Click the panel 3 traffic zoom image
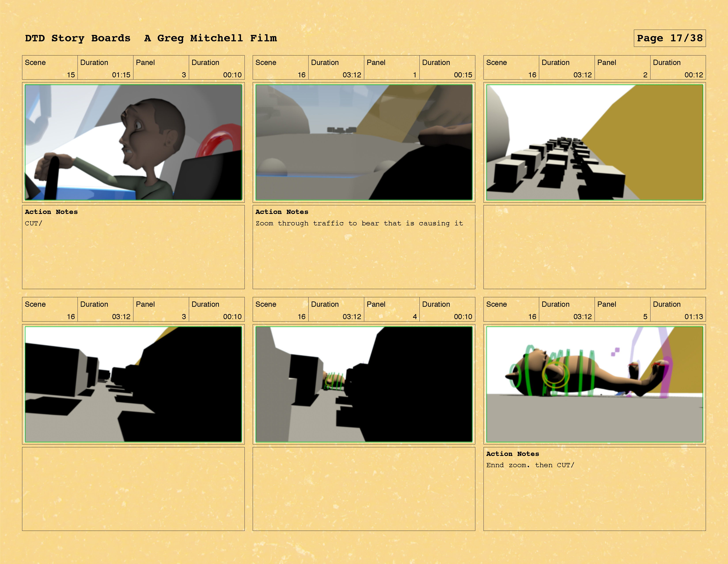The width and height of the screenshot is (728, 564). click(x=133, y=384)
